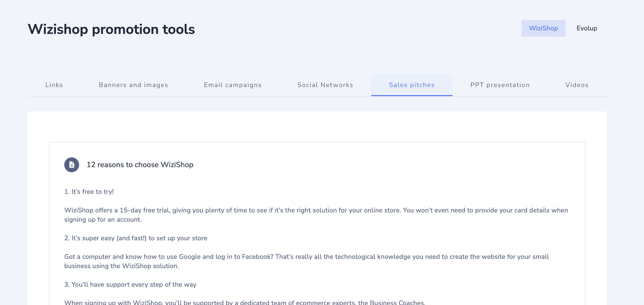Viewport: 644px width, 305px height.
Task: Click '3. You'll have support every step' line
Action: point(130,285)
